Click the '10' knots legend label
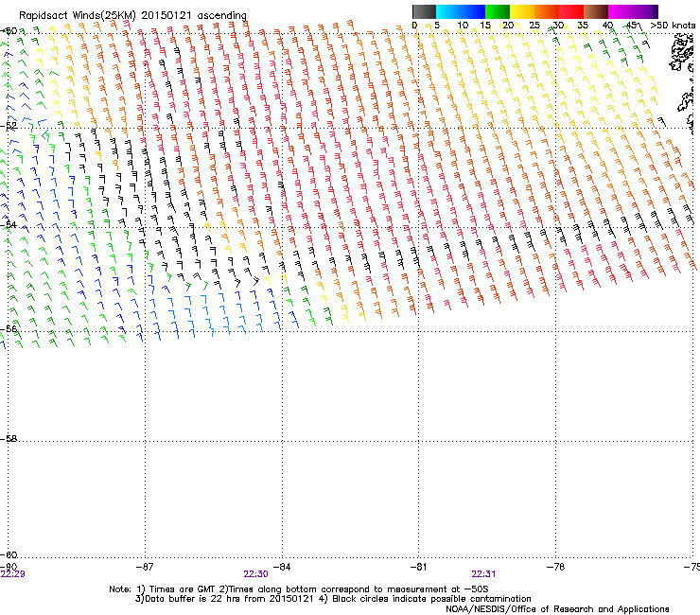 pyautogui.click(x=463, y=26)
